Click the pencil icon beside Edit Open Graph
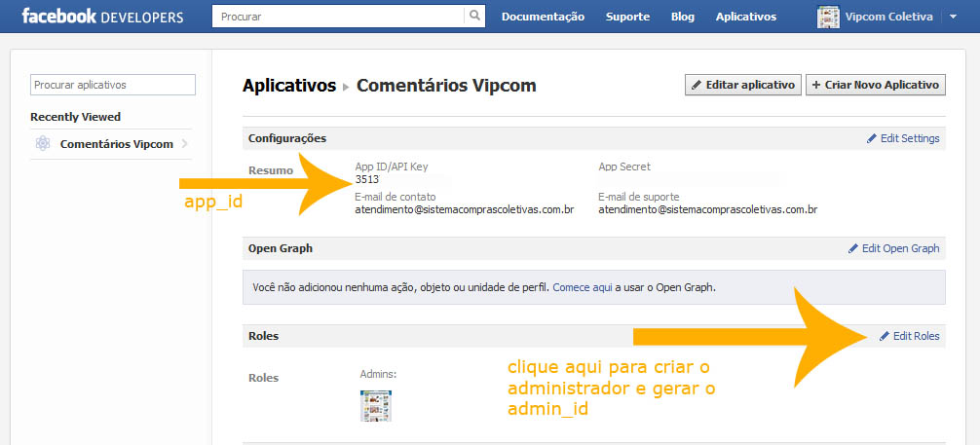 point(853,248)
